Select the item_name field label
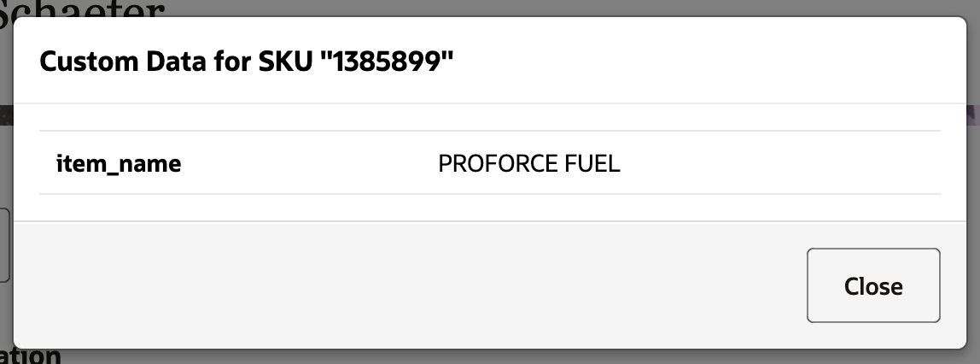Screen dimensions: 980x364 (x=119, y=163)
